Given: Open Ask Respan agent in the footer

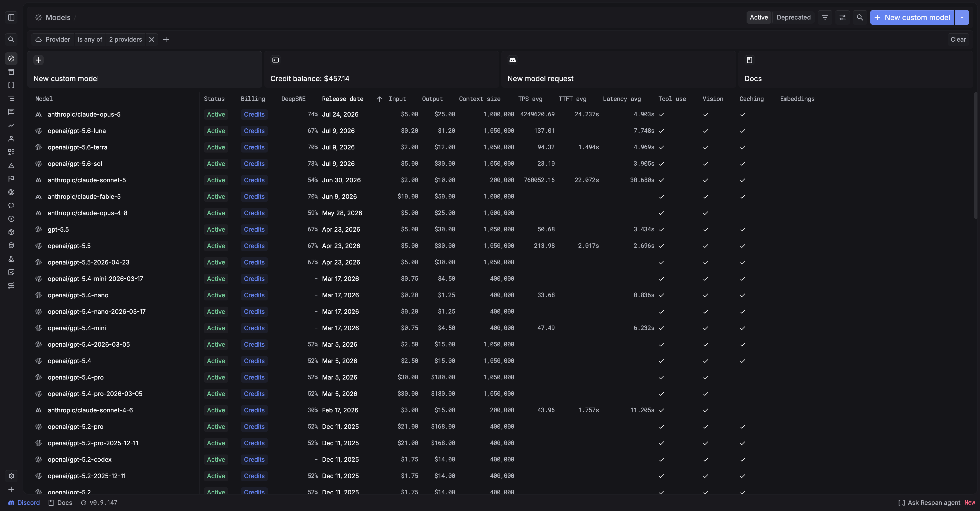Looking at the screenshot, I should [929, 503].
